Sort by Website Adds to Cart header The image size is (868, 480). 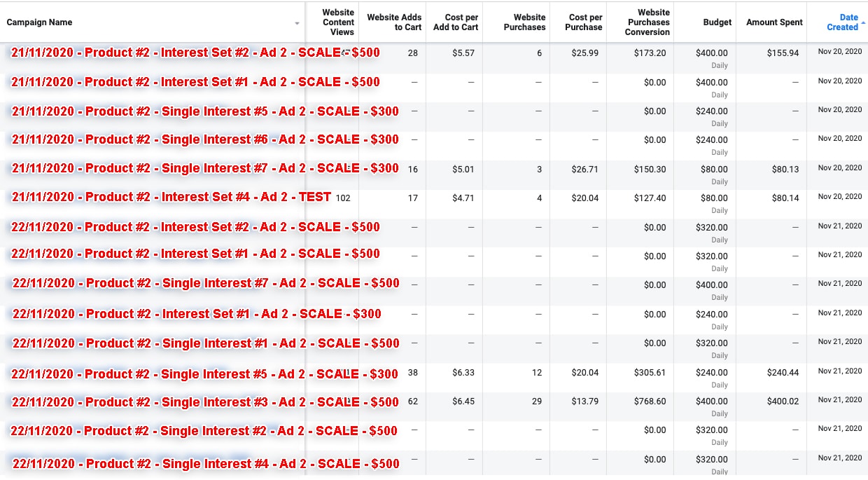(394, 22)
